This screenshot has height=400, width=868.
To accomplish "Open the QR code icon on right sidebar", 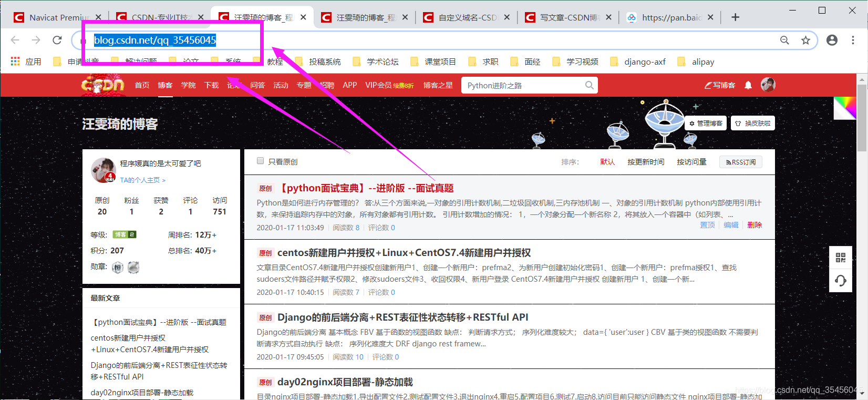I will (841, 258).
